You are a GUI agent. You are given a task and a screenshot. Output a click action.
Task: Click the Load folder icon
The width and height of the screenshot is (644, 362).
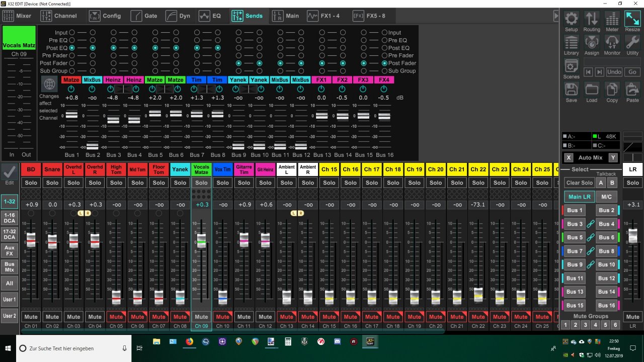[592, 89]
